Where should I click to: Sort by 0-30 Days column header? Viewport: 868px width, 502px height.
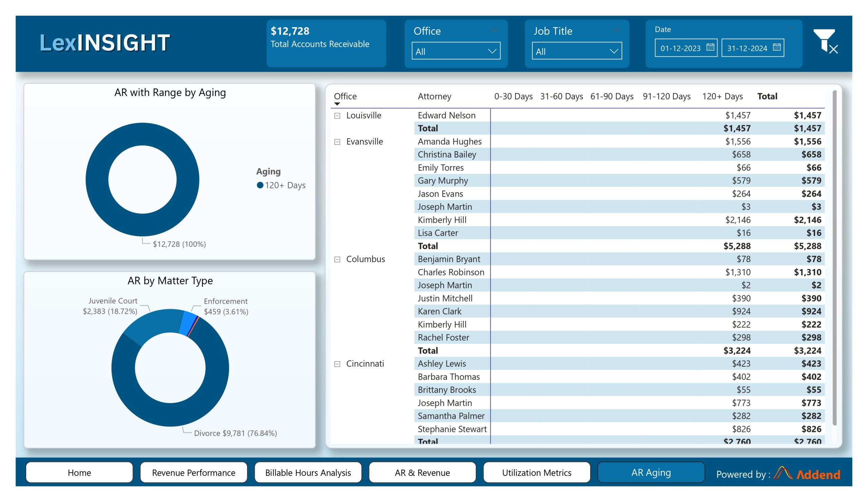pos(513,96)
